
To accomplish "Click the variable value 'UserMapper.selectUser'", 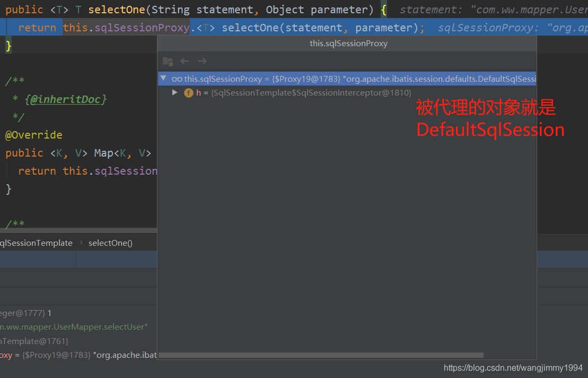I will coord(100,327).
